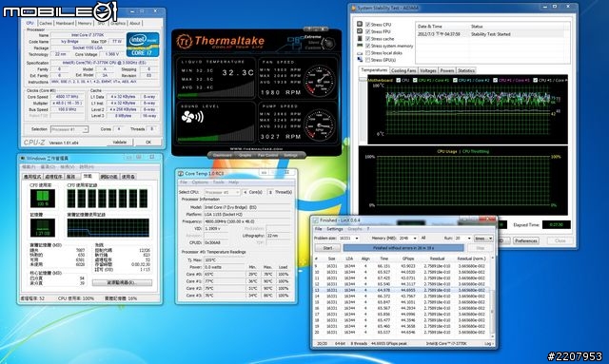Viewport: 609px width, 364px height.
Task: Toggle the Stress FPU checkbox
Action: tap(368, 31)
